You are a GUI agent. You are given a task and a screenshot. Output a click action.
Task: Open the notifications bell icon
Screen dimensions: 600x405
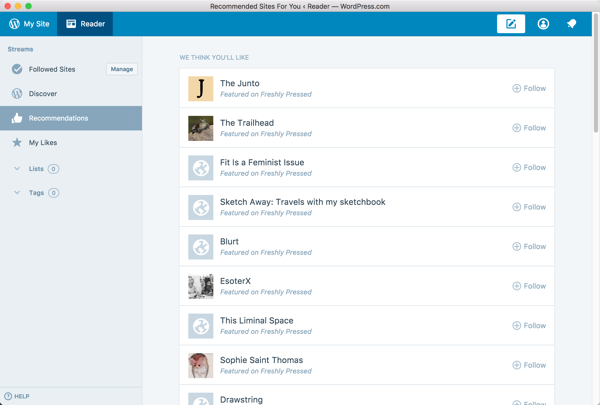[x=571, y=24]
